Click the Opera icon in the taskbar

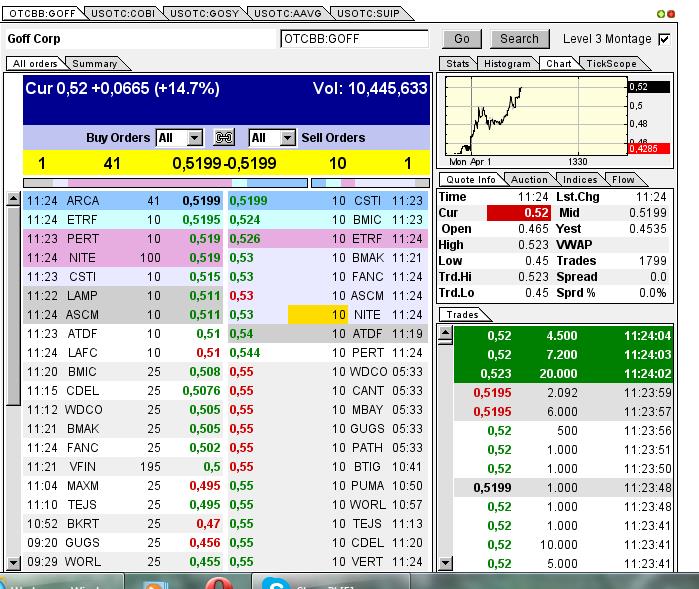coord(221,581)
